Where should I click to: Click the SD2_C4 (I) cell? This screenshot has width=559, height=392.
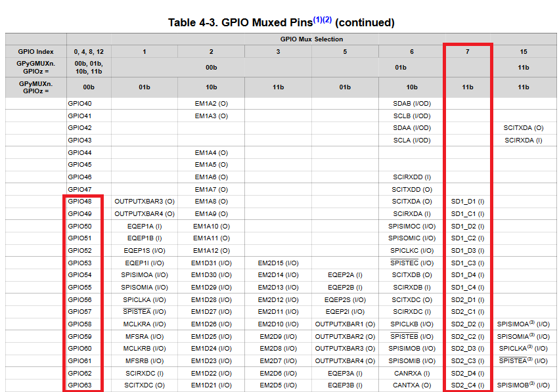pos(468,385)
